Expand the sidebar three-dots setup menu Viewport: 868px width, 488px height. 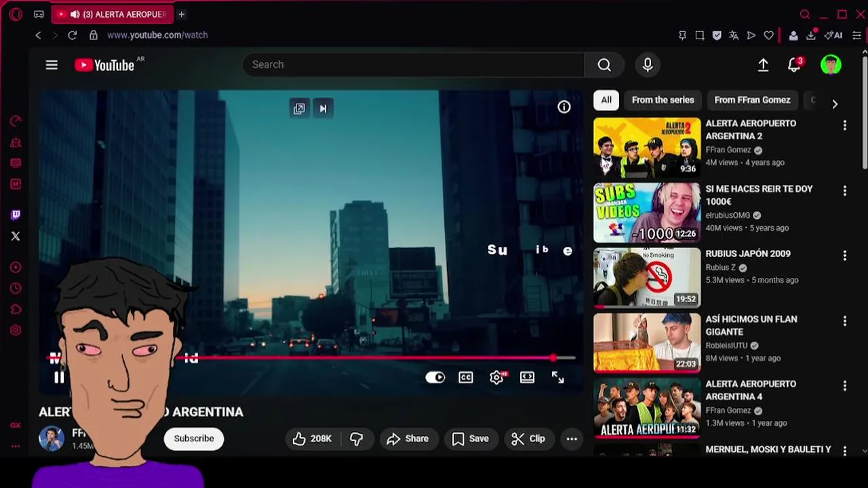point(16,446)
